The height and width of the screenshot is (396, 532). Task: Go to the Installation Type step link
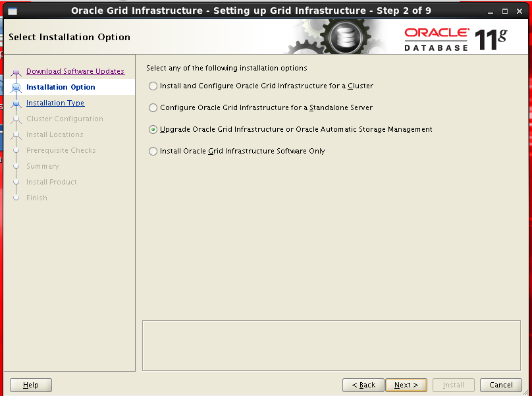(x=55, y=103)
